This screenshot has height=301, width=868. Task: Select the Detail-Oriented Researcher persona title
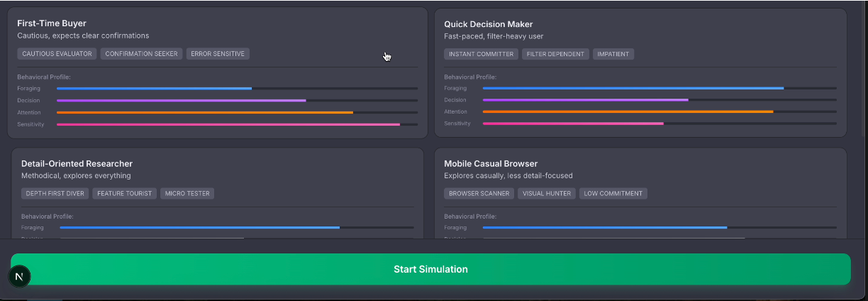(77, 163)
